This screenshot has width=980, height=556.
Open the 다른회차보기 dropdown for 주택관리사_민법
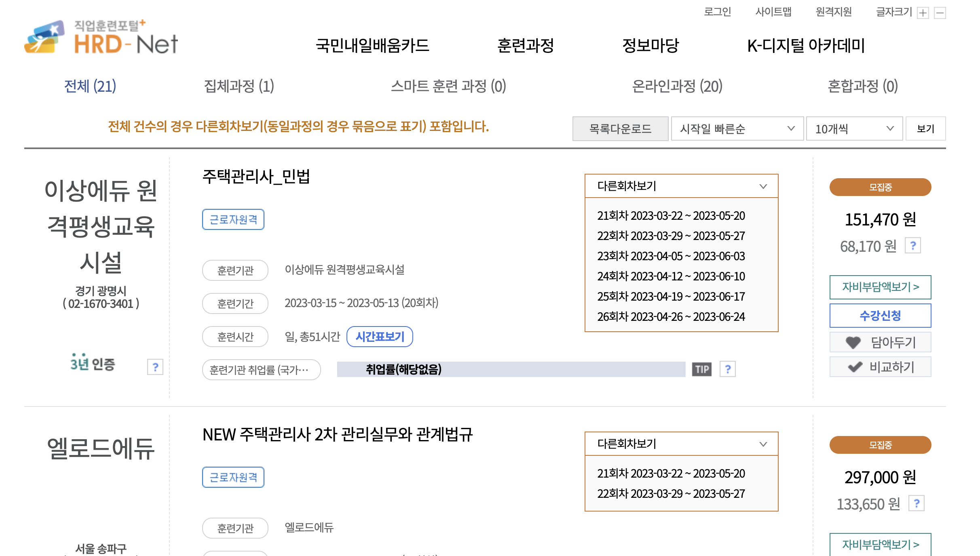681,186
